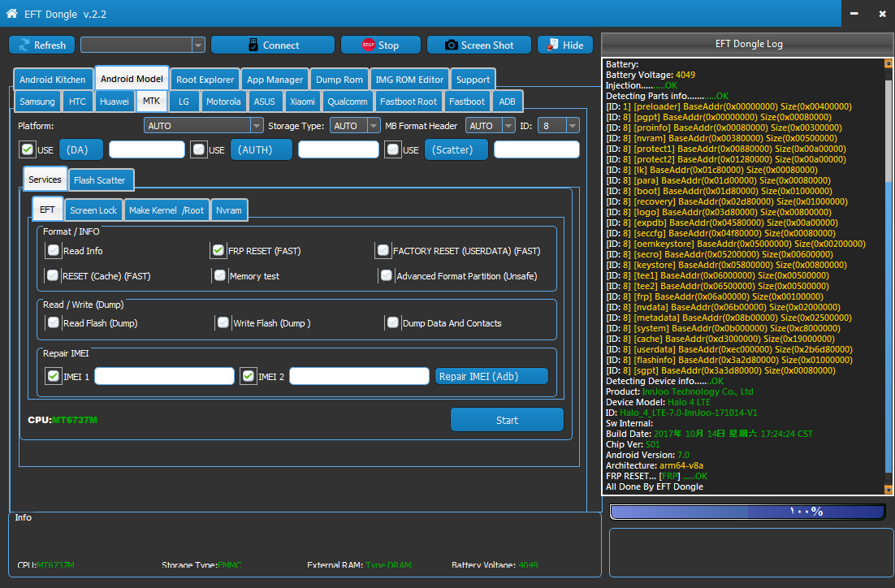This screenshot has height=588, width=895.
Task: Enable RESET (Cache) (FAST) checkbox
Action: [53, 276]
